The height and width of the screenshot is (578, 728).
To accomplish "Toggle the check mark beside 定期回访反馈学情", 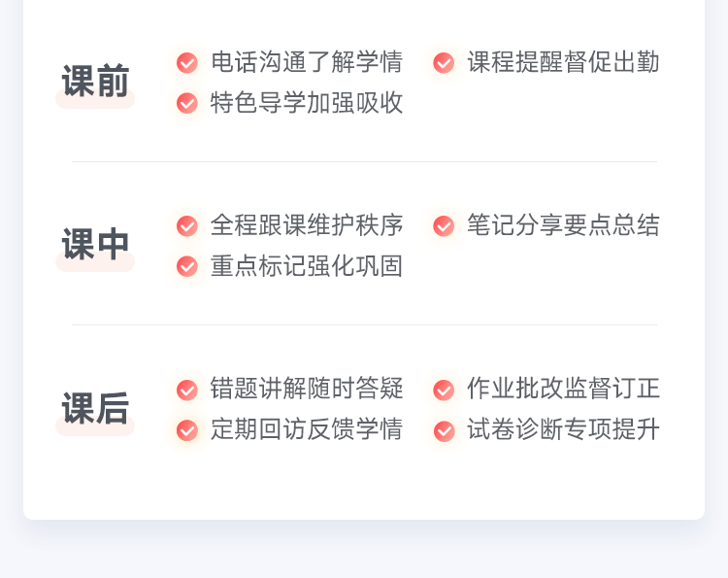I will coord(187,430).
